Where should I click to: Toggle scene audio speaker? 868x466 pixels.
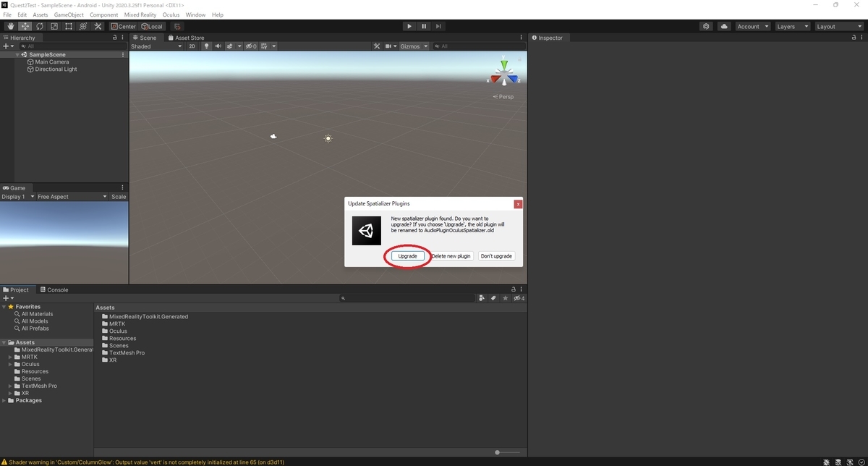pos(218,46)
